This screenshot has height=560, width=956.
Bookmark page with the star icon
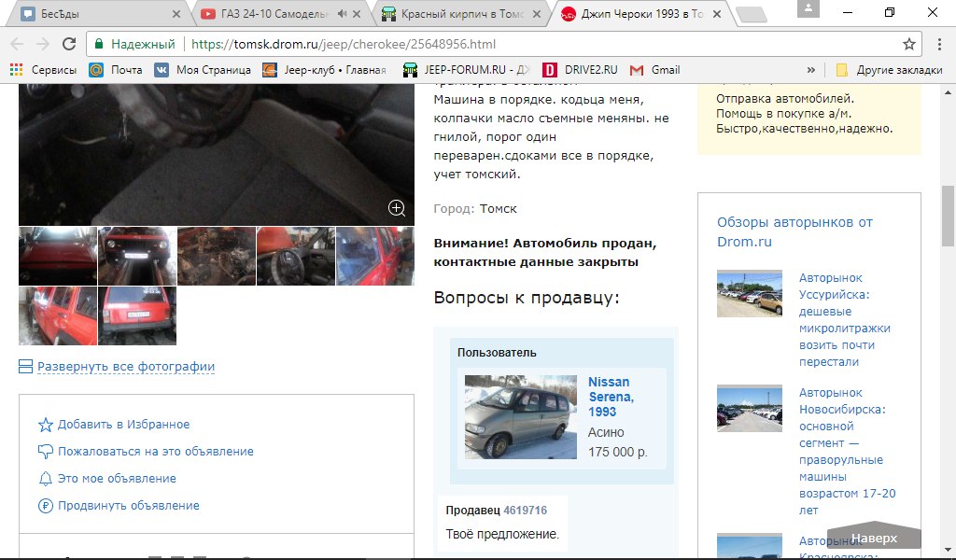[x=909, y=44]
